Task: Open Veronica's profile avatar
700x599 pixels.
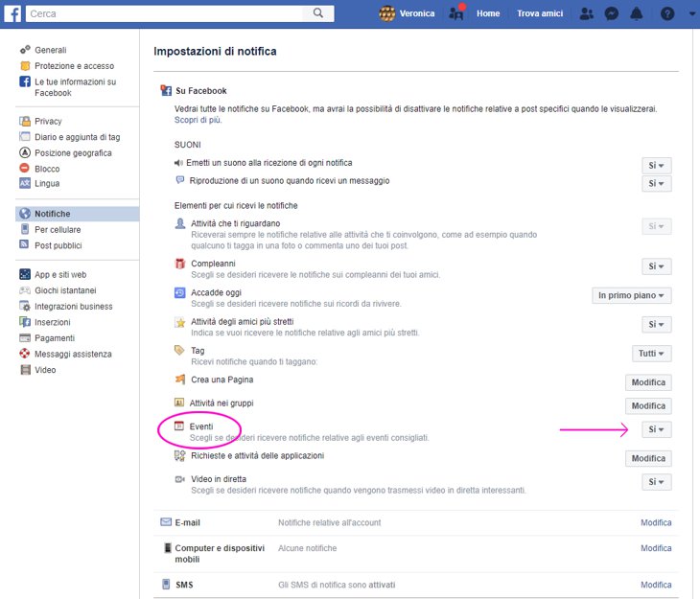Action: click(386, 13)
